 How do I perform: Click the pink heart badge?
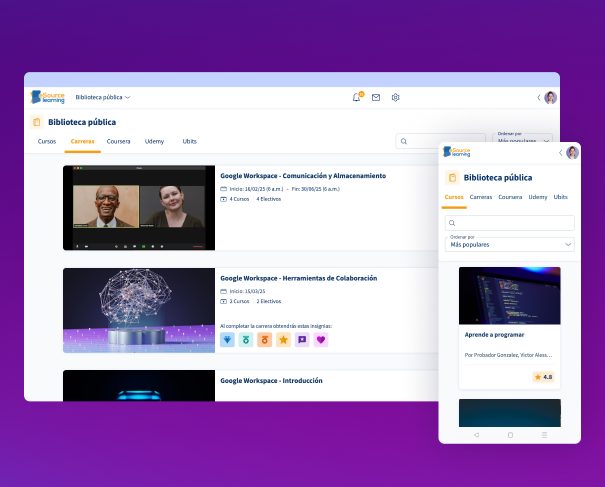pos(321,340)
